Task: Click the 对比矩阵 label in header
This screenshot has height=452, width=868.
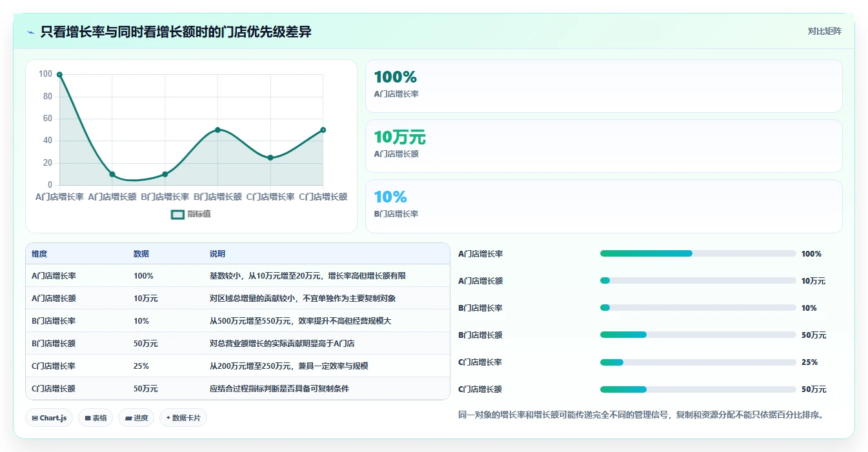Action: pyautogui.click(x=824, y=31)
